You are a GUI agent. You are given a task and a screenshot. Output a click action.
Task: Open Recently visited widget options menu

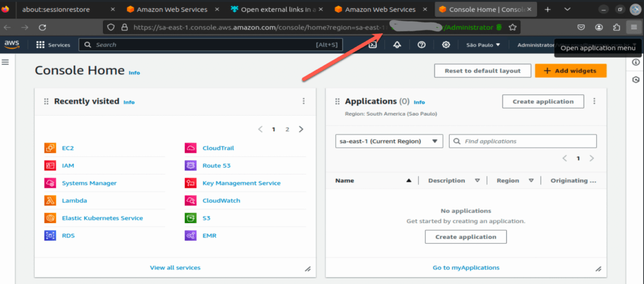[304, 101]
